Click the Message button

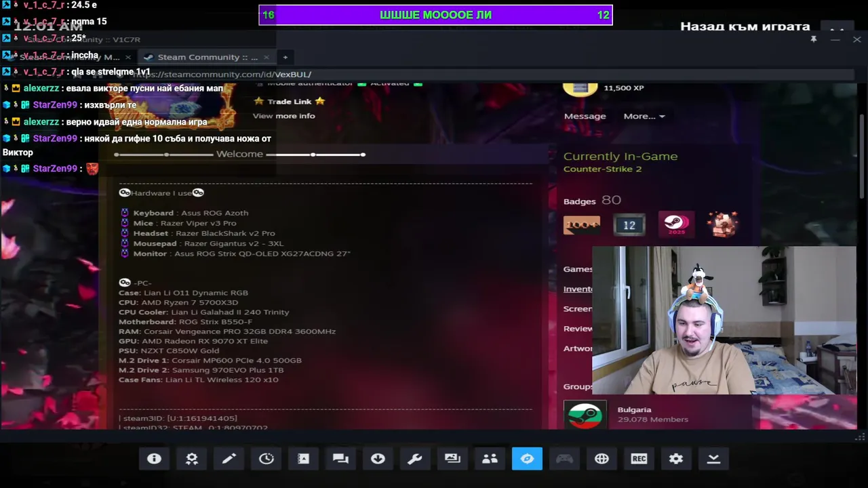585,116
